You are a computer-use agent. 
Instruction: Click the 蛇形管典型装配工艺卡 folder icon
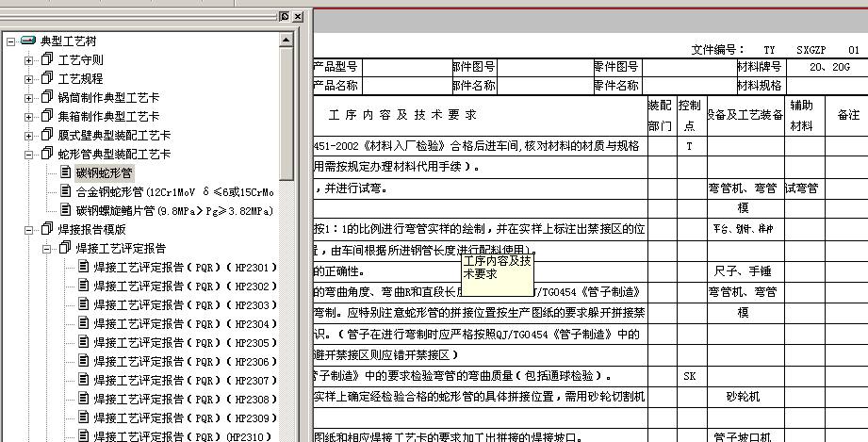pos(47,154)
